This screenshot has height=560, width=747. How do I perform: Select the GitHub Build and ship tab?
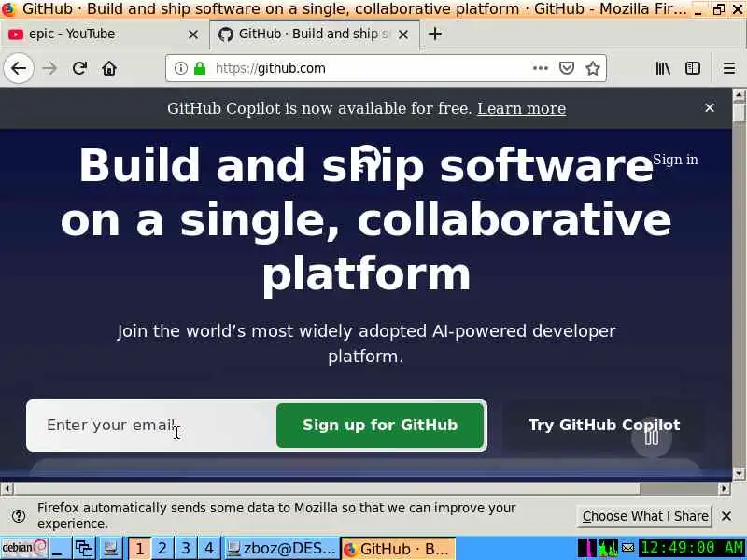tap(315, 35)
